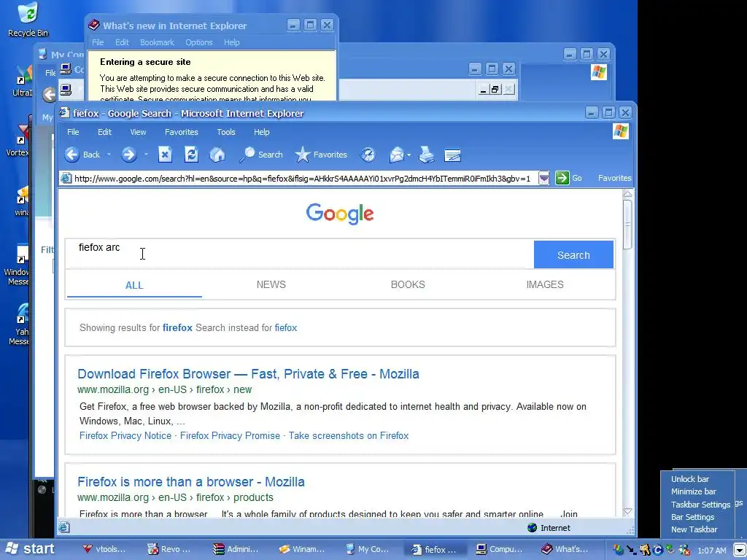Switch to the NEWS results tab
Image resolution: width=747 pixels, height=560 pixels.
(271, 284)
